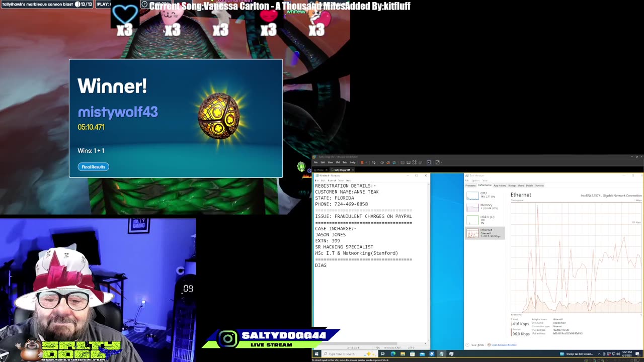Viewport: 644px width, 362px height.
Task: Open VMware Help menu
Action: tap(353, 162)
